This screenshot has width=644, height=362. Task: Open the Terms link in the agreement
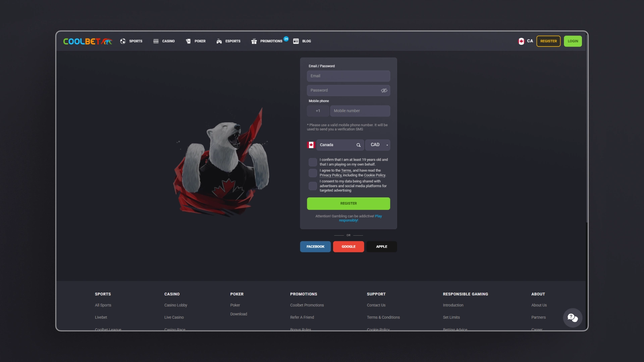point(346,171)
